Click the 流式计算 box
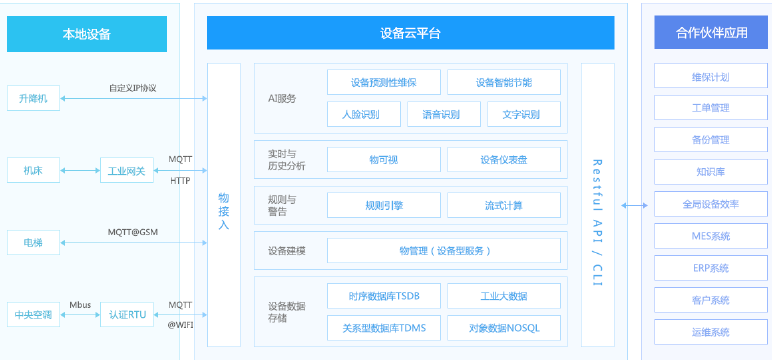772x360 pixels. (504, 205)
